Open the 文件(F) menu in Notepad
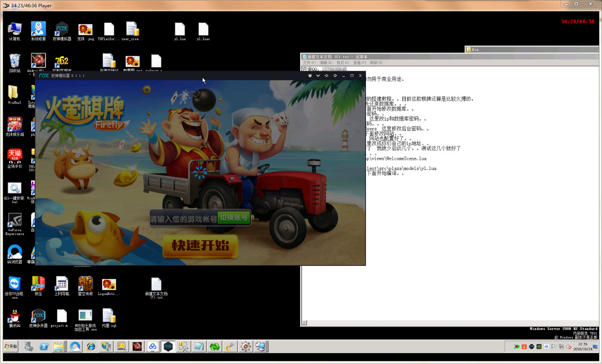The image size is (602, 364). (x=309, y=62)
